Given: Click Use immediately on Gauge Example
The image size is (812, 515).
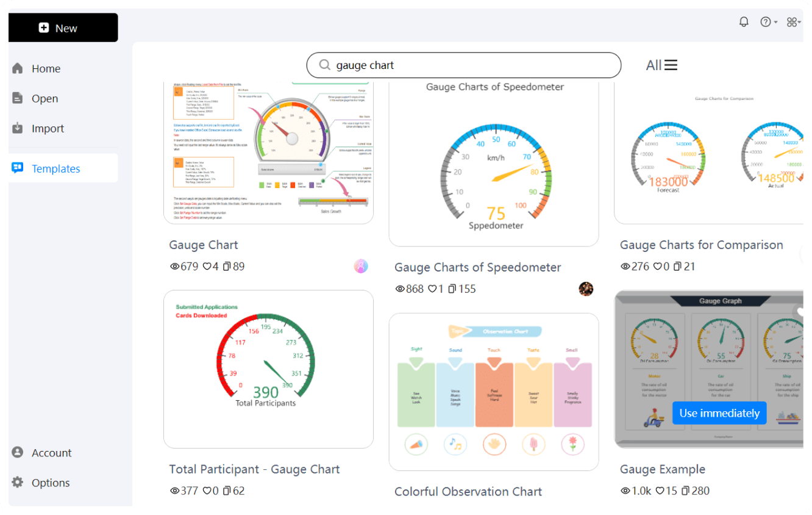Looking at the screenshot, I should point(719,413).
